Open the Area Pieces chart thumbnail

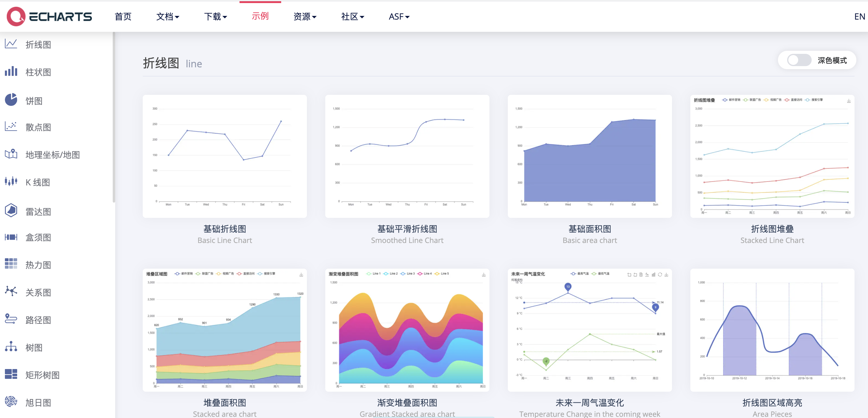(x=772, y=330)
